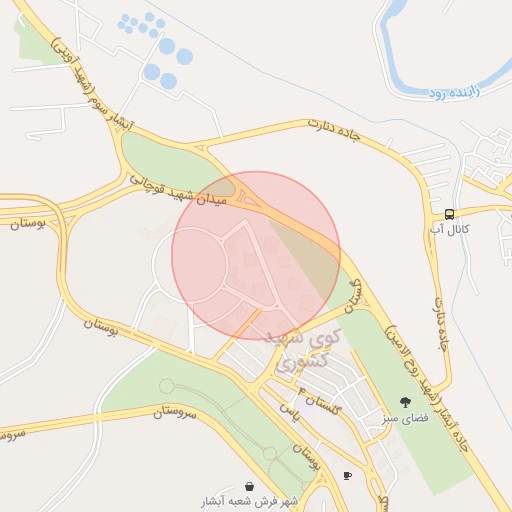
Task: Click the coffee cup cafe icon
Action: point(347,476)
